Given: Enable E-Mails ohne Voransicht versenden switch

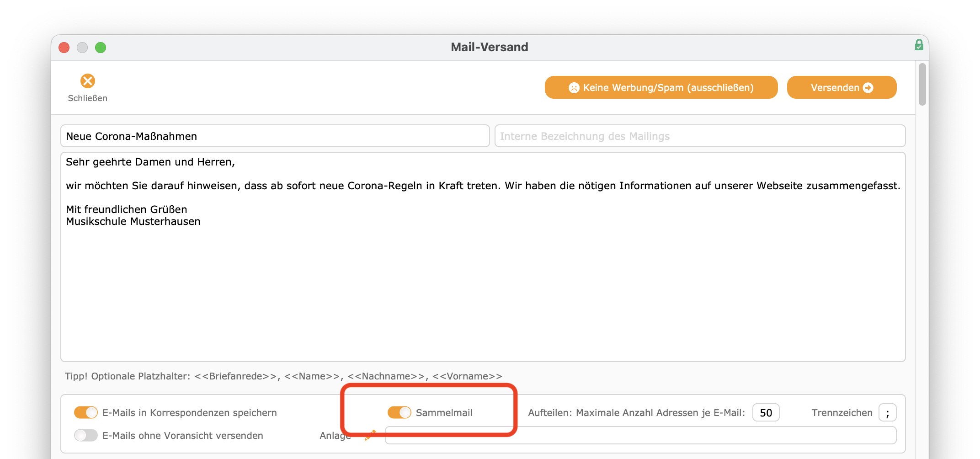Looking at the screenshot, I should point(86,435).
